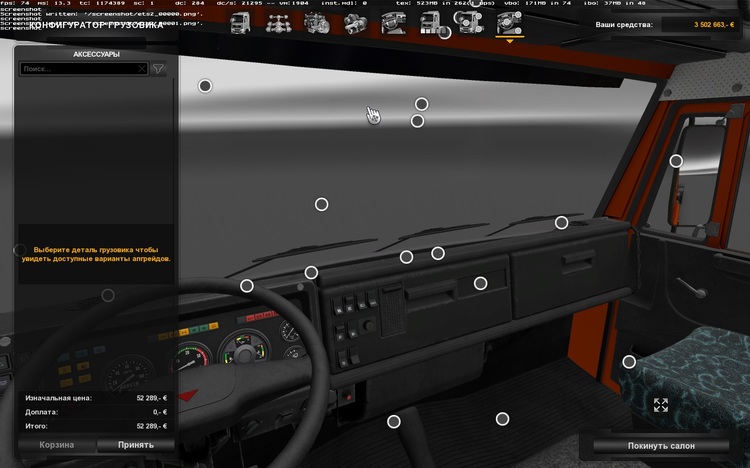The image size is (750, 468).
Task: Select the slot beside the instrument cluster corner
Action: click(311, 272)
